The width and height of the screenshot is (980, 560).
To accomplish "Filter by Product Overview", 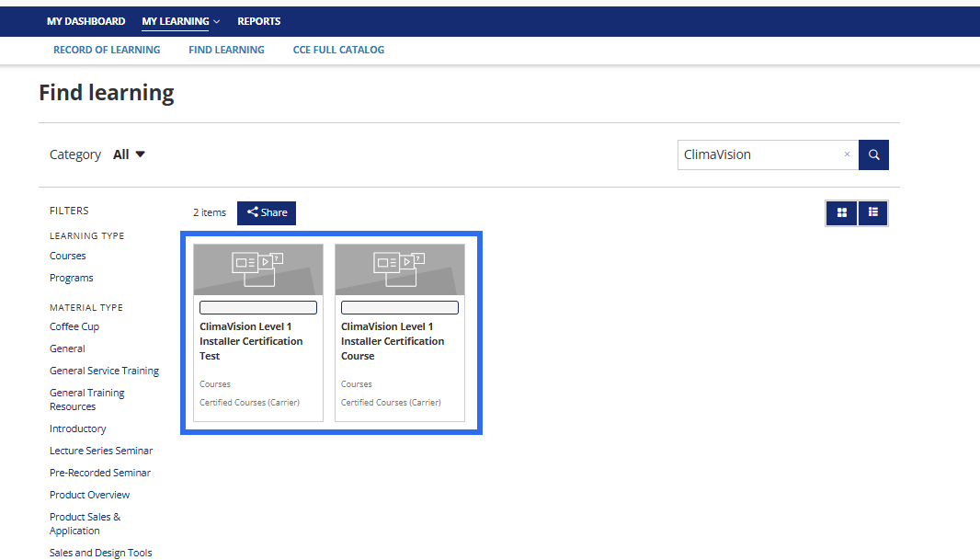I will point(89,495).
